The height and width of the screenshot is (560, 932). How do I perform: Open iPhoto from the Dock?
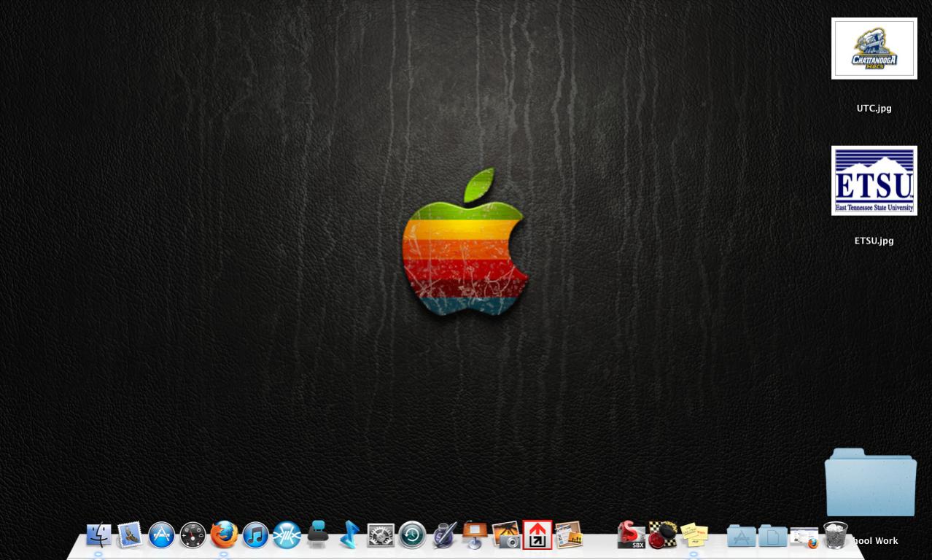coord(506,535)
